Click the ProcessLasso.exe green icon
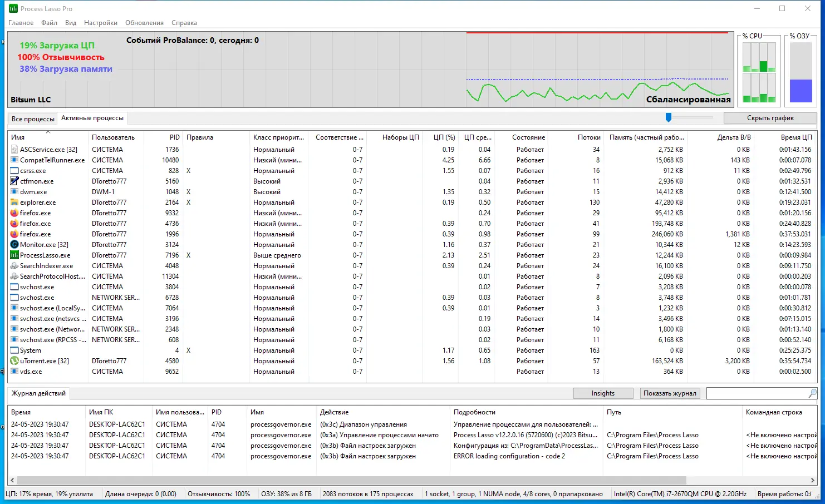825x504 pixels. pos(14,255)
